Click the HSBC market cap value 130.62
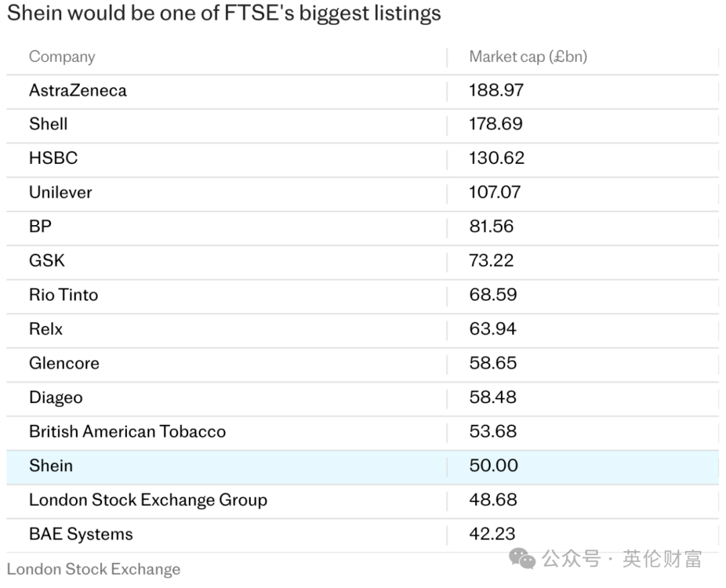 click(497, 159)
